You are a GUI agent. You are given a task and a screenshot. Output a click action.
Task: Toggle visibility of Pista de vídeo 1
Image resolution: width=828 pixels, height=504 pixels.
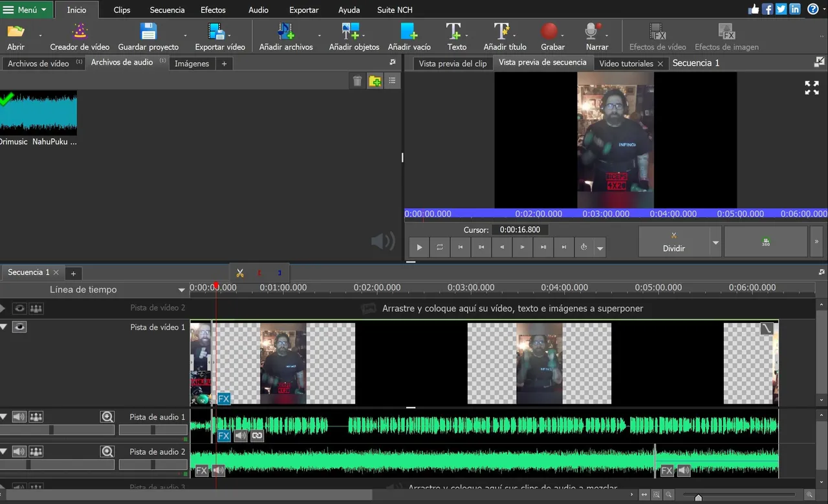click(x=20, y=327)
